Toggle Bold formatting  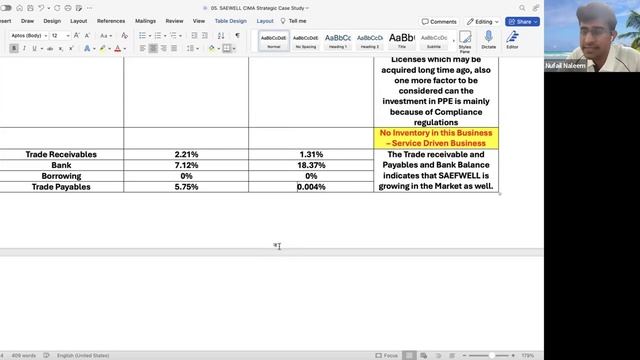coord(14,49)
